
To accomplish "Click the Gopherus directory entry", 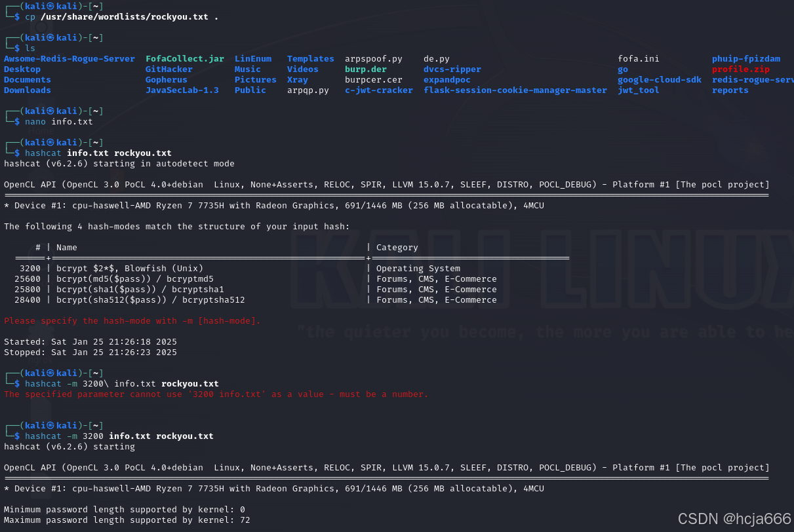I will [167, 80].
